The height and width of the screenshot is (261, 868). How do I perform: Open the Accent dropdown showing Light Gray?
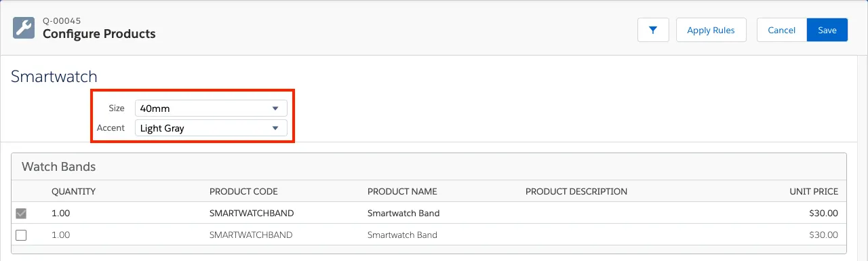coord(211,127)
